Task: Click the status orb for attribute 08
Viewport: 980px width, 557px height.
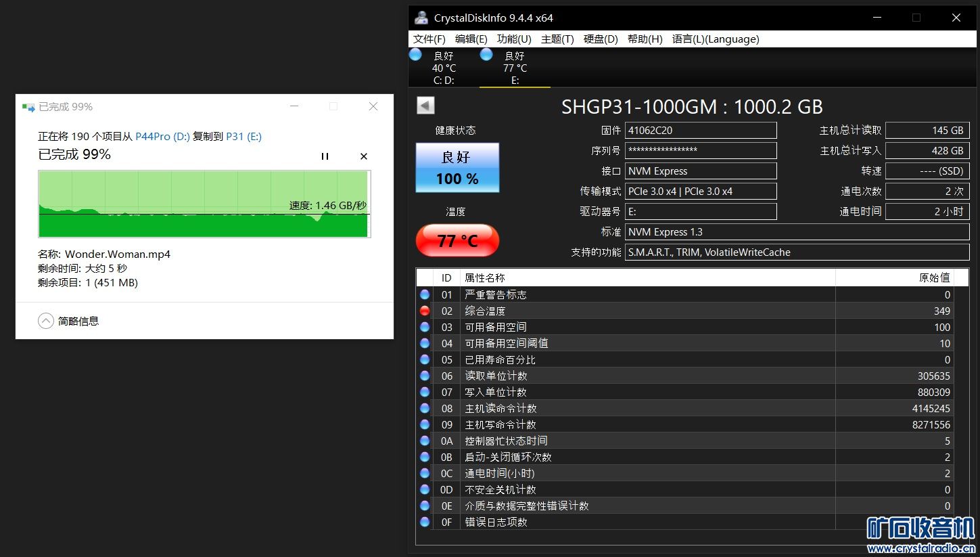Action: (425, 408)
